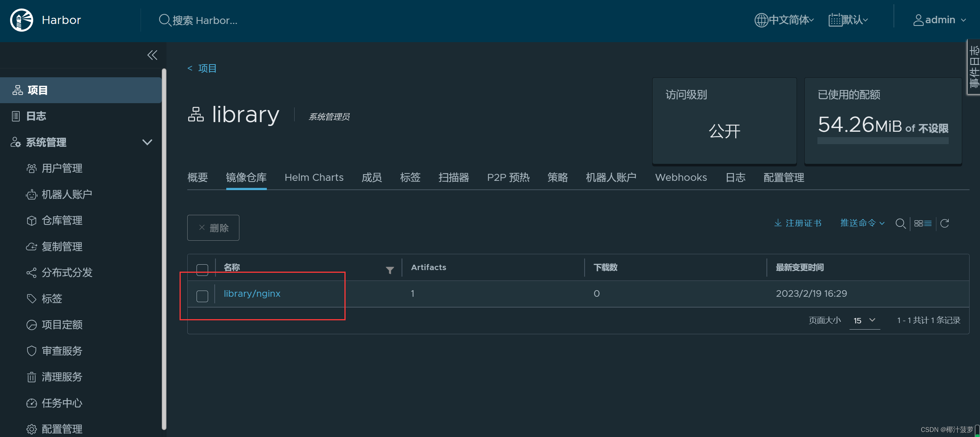
Task: Go back via the 项目 breadcrumb link
Action: coord(202,68)
